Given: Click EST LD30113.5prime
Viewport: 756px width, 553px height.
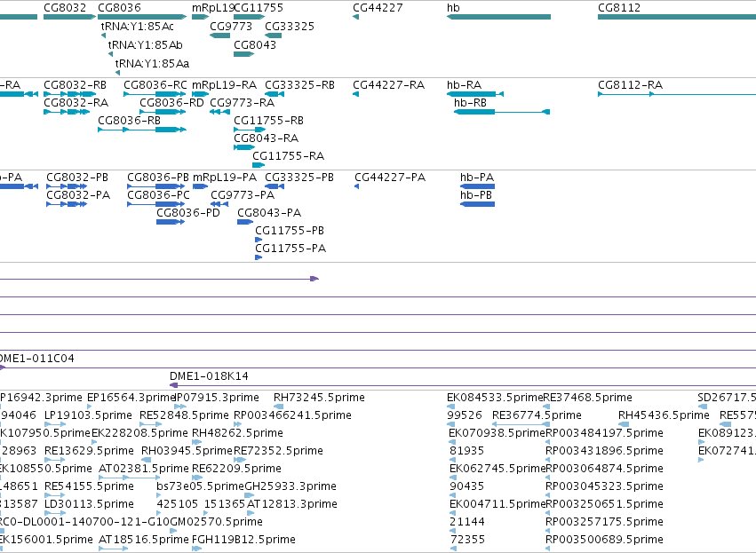Looking at the screenshot, I should 54,513.
